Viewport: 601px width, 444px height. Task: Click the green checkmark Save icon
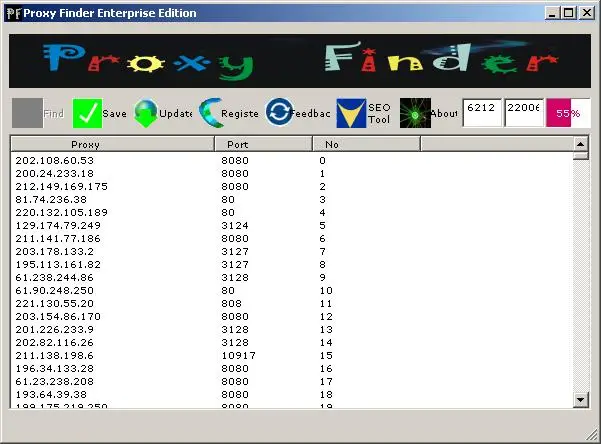click(x=87, y=113)
